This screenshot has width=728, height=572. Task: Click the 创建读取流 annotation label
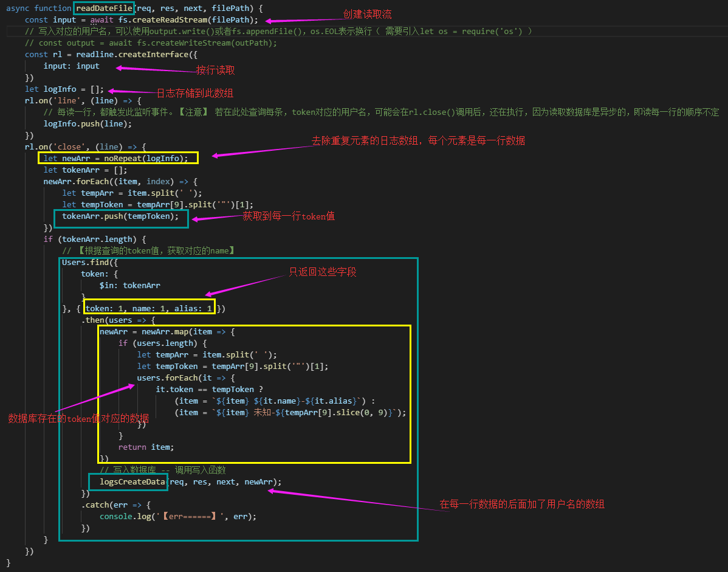(369, 12)
